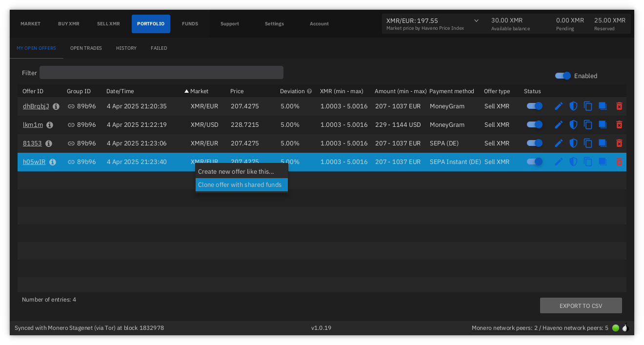Open the Support section

point(230,23)
